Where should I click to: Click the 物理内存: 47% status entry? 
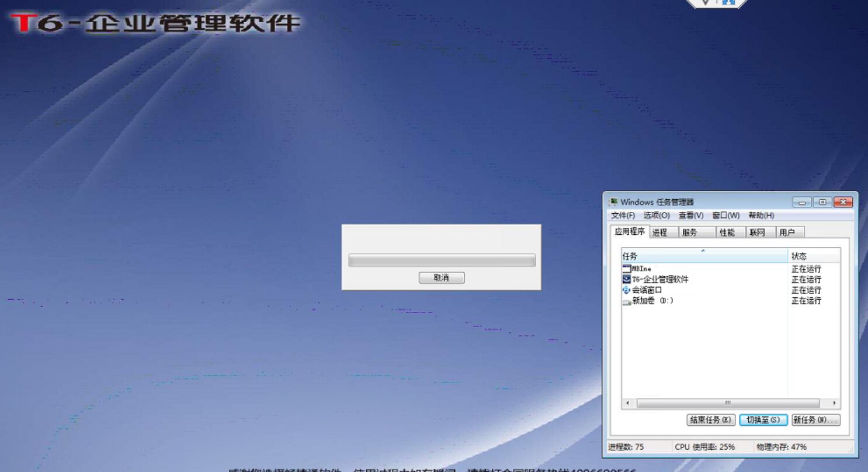pos(782,447)
